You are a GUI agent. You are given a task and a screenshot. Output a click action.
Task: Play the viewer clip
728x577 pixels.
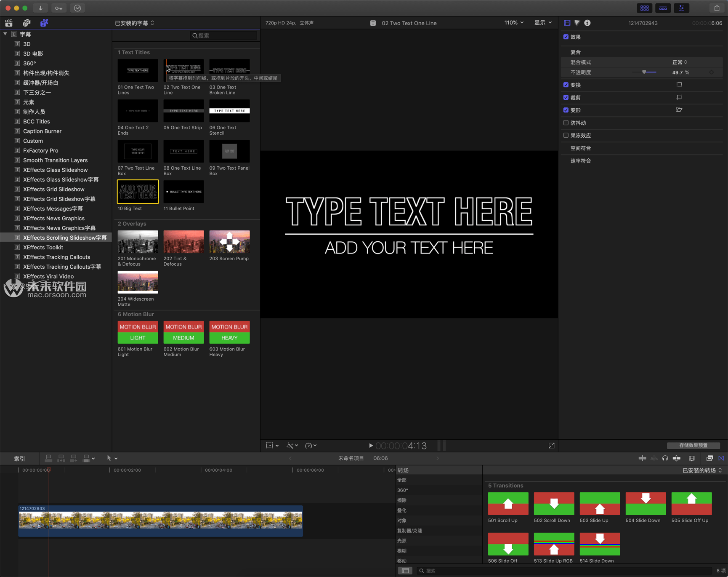click(371, 446)
